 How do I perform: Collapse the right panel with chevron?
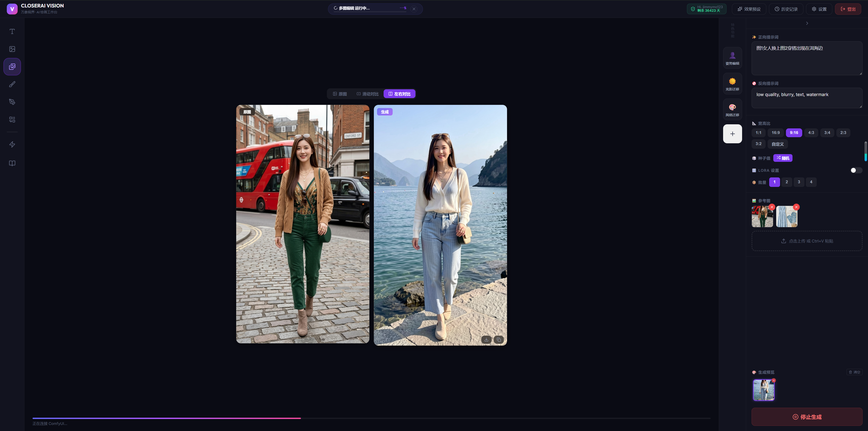pos(807,23)
